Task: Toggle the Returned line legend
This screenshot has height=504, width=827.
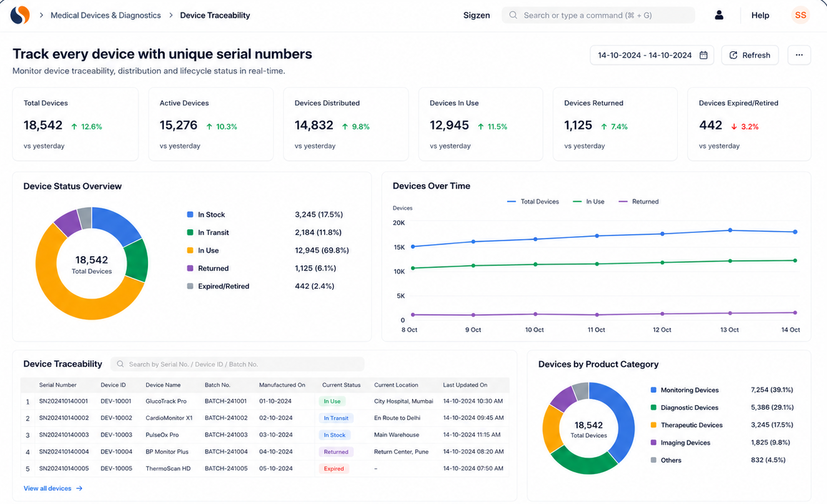Action: click(x=638, y=202)
